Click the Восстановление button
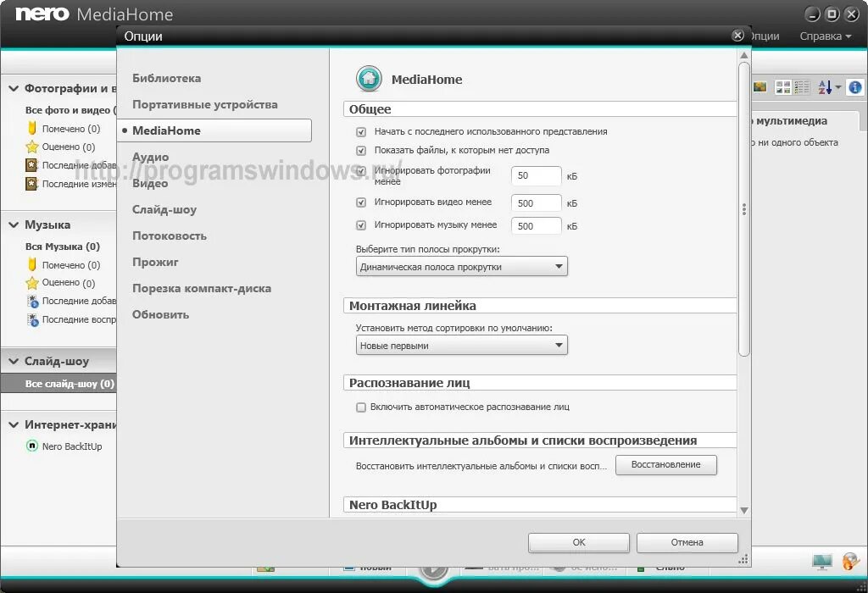This screenshot has height=593, width=868. coord(666,465)
